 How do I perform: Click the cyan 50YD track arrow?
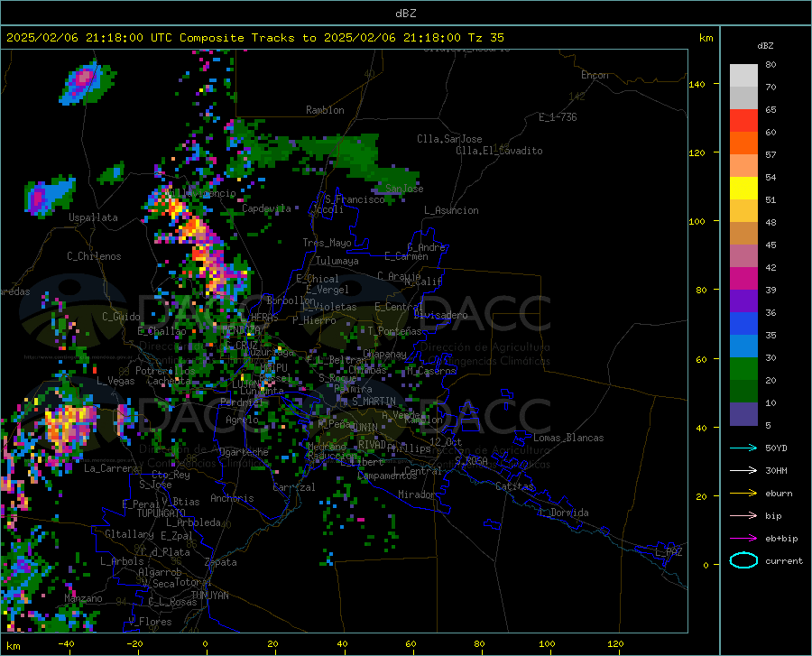click(743, 448)
